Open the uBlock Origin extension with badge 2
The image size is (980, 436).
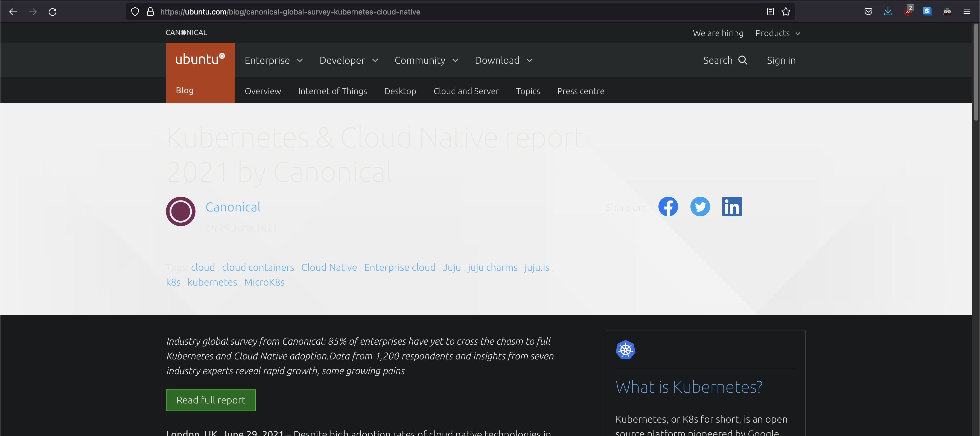coord(908,11)
